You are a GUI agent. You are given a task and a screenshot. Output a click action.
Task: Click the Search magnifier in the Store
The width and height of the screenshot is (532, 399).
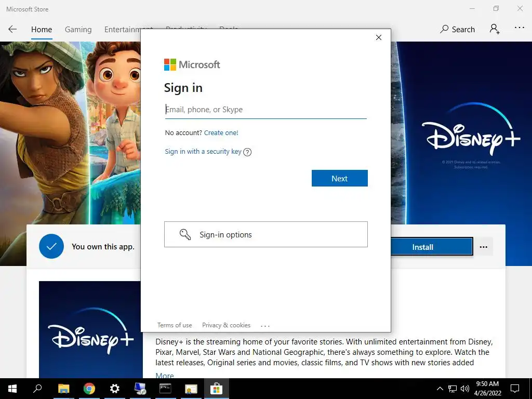(444, 29)
